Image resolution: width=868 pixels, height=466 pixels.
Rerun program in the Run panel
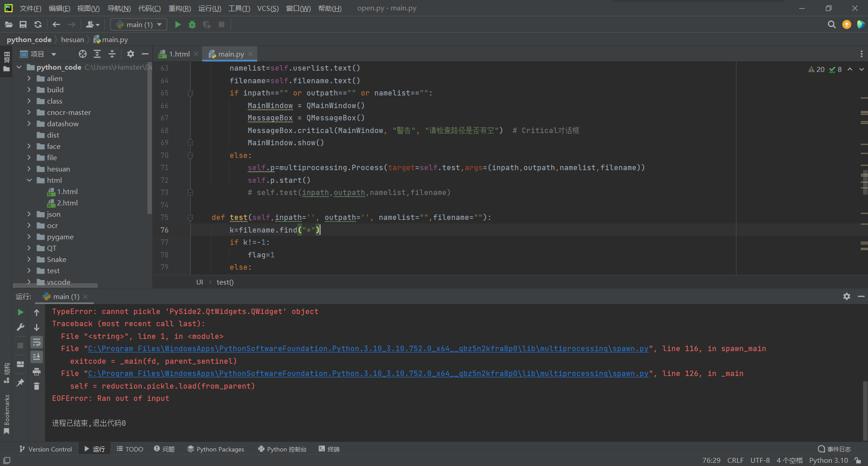point(20,312)
